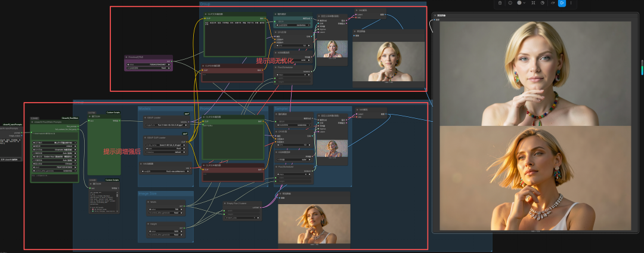Screen dimensions: 644x253
Task: Select the Image Size group title
Action: pos(147,193)
